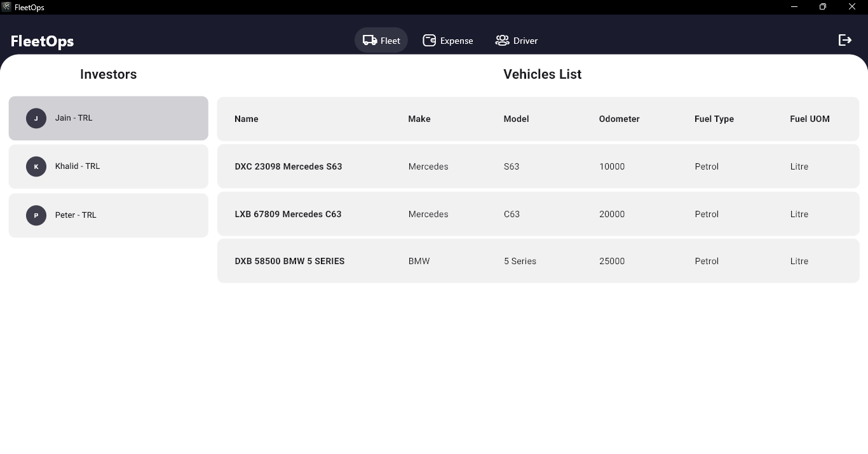Click the Vehicles List heading
Screen dimensions: 868x454
543,74
